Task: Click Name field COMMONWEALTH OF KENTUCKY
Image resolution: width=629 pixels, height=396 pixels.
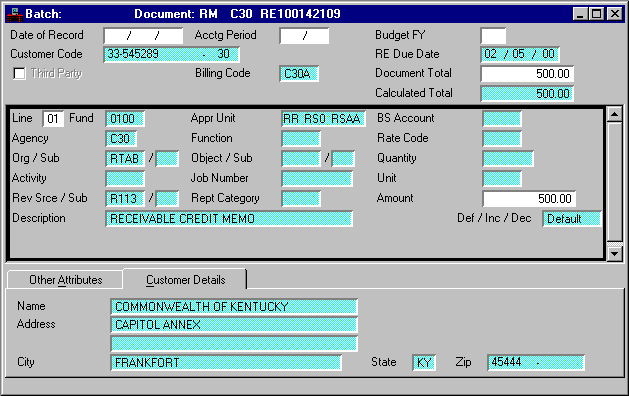Action: tap(234, 307)
